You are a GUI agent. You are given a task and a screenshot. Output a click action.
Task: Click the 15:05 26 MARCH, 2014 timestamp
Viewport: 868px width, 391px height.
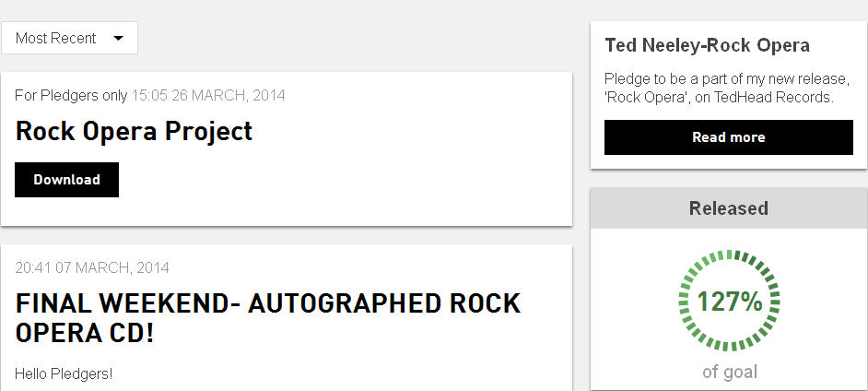tap(208, 95)
